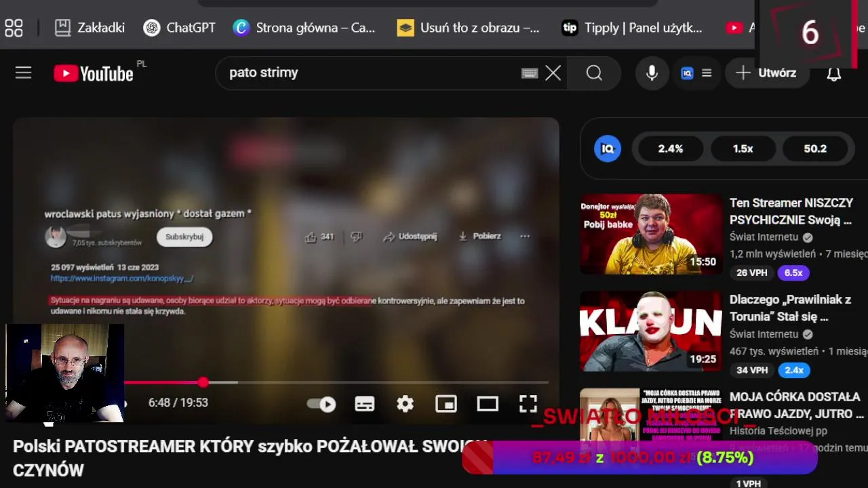This screenshot has width=868, height=488.
Task: Click the 34 VPH badge
Action: (752, 370)
